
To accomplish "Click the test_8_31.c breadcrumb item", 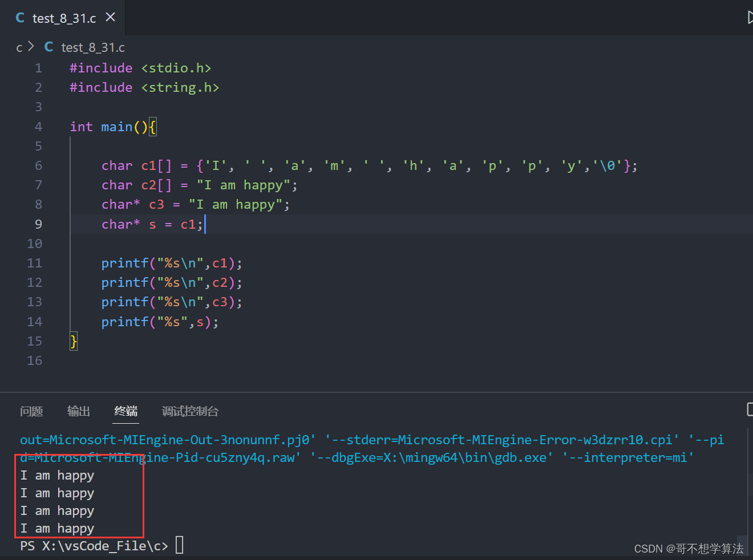I will click(x=93, y=47).
